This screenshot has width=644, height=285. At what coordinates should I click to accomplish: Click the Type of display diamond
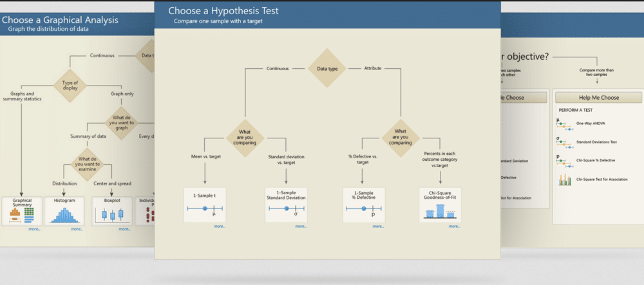point(70,86)
